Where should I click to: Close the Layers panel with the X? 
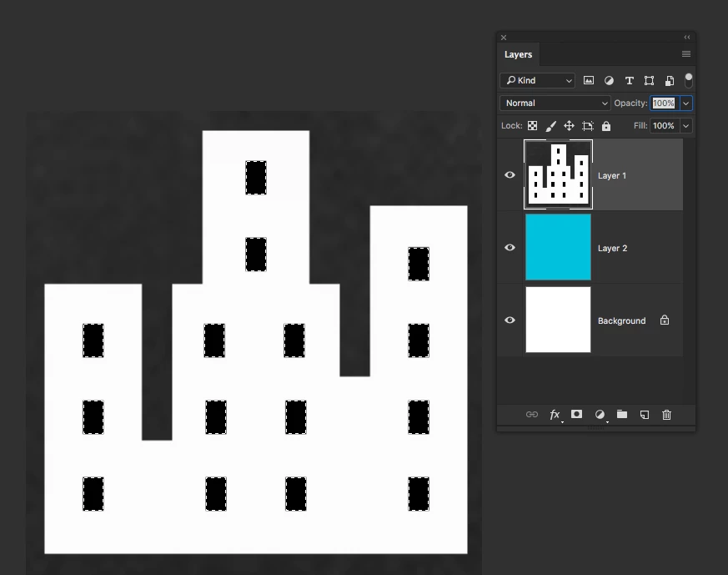[x=504, y=38]
